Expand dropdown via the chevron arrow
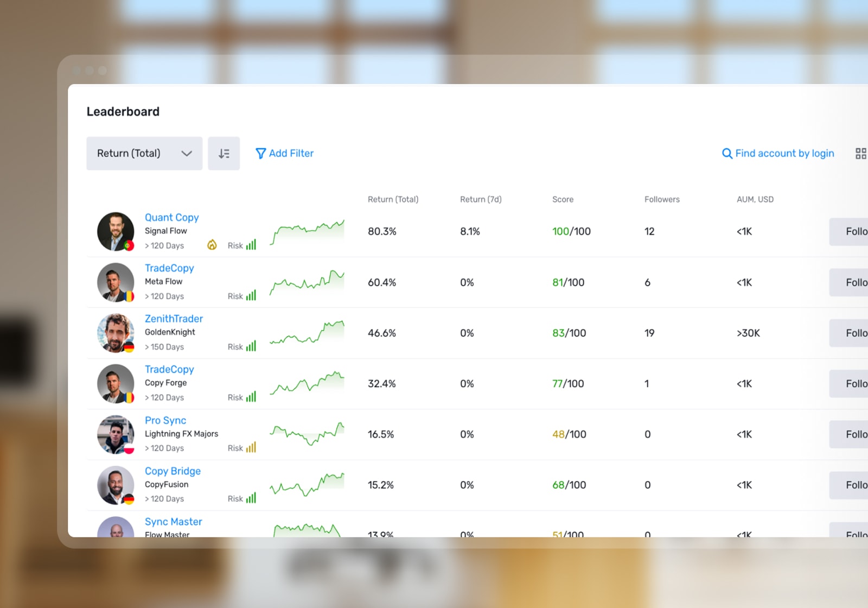868x608 pixels. coord(187,154)
